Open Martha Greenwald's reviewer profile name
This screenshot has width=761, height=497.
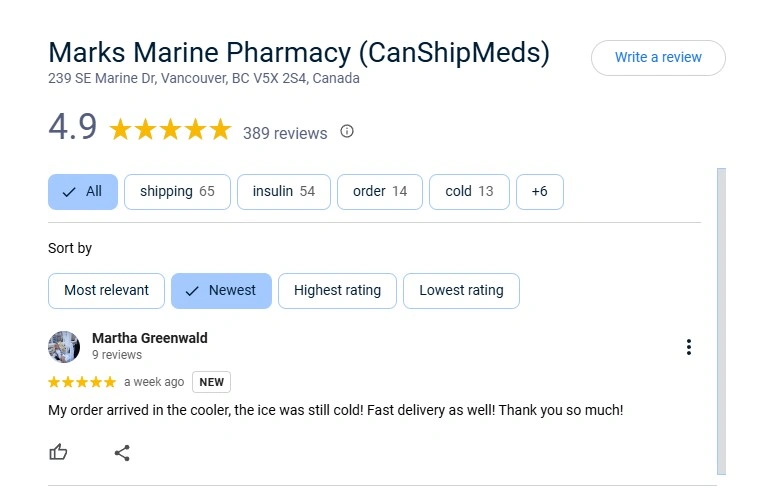[149, 338]
